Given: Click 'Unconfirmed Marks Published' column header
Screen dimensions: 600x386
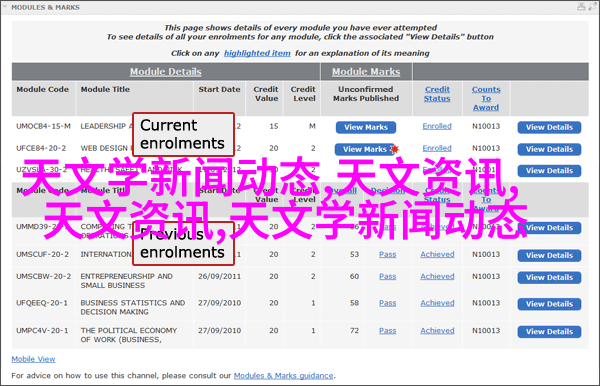Looking at the screenshot, I should tap(366, 94).
